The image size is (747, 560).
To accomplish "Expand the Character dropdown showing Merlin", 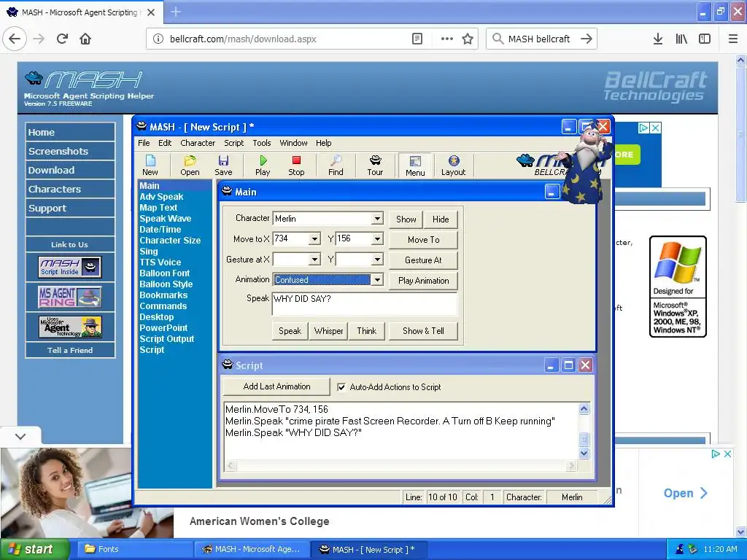I will (377, 219).
